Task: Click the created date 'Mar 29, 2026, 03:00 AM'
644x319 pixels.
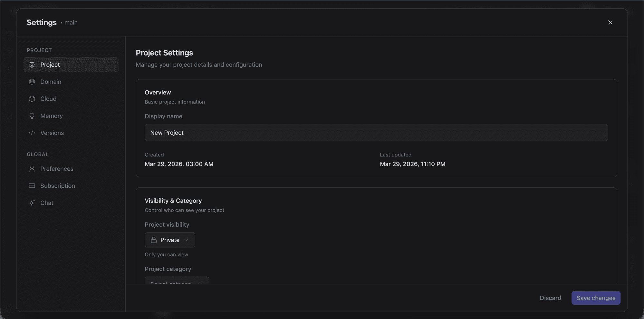Action: pyautogui.click(x=179, y=164)
